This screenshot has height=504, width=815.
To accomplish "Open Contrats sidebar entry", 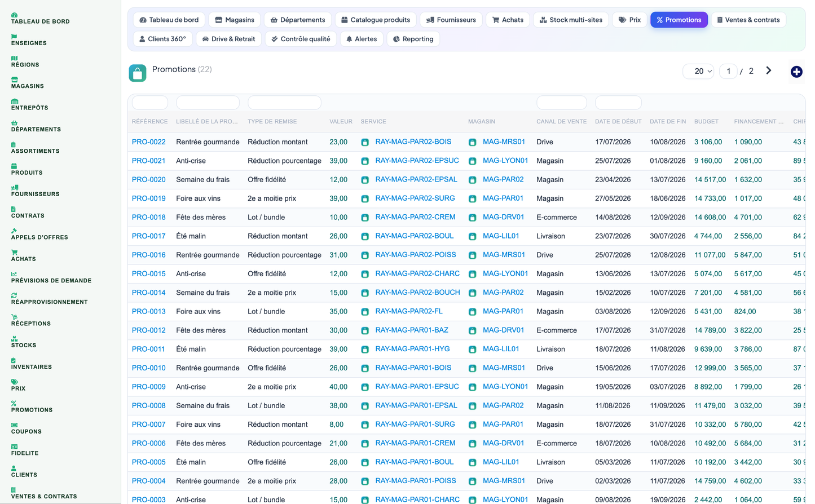I will coord(28,213).
